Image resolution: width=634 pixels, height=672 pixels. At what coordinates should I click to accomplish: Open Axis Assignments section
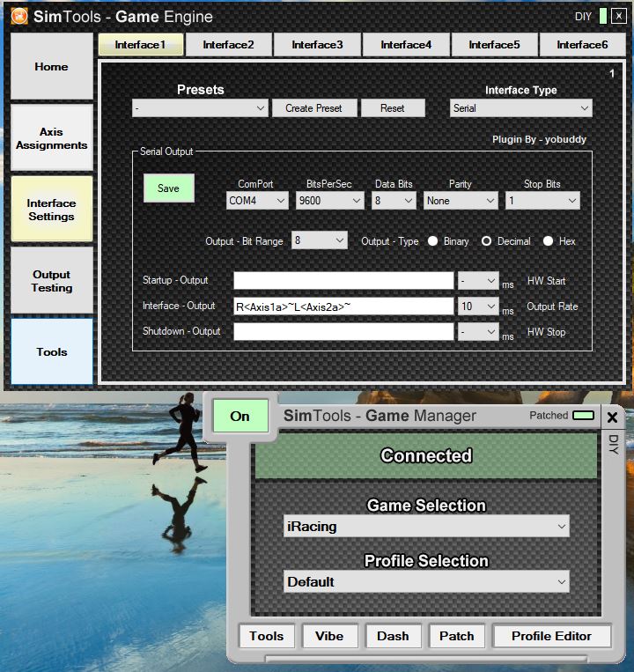pos(51,138)
